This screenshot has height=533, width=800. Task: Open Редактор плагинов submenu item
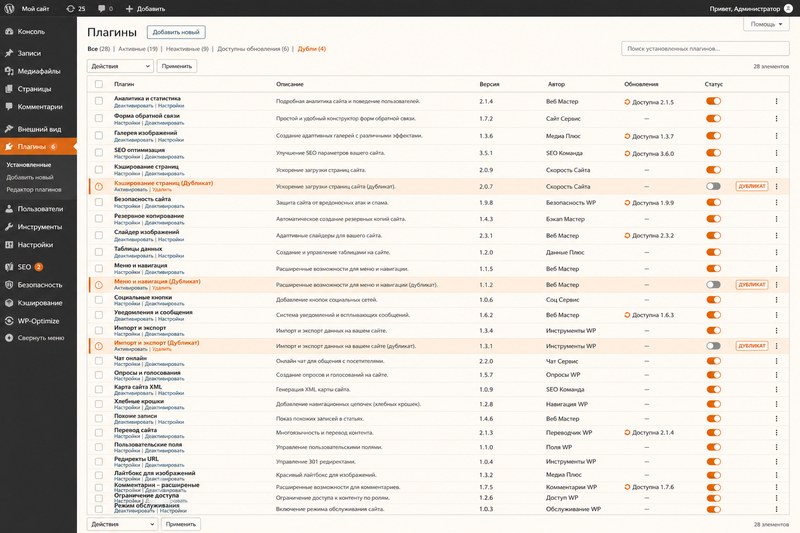click(34, 190)
